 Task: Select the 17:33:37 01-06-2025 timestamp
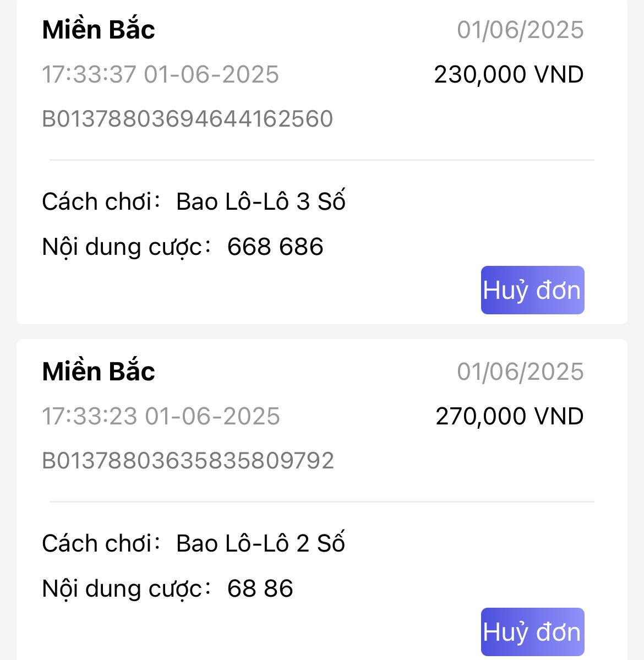click(161, 74)
